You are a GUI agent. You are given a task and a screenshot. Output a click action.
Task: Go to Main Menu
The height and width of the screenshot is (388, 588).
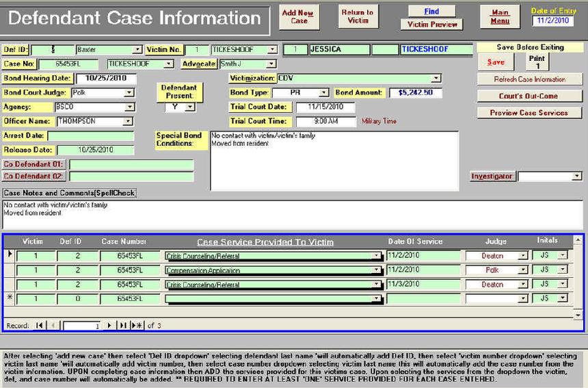point(500,17)
